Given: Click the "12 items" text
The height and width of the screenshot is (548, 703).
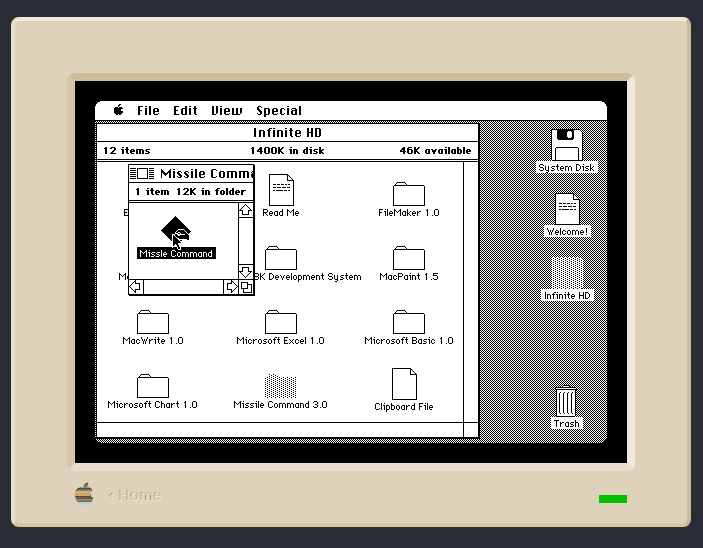Looking at the screenshot, I should (x=127, y=151).
